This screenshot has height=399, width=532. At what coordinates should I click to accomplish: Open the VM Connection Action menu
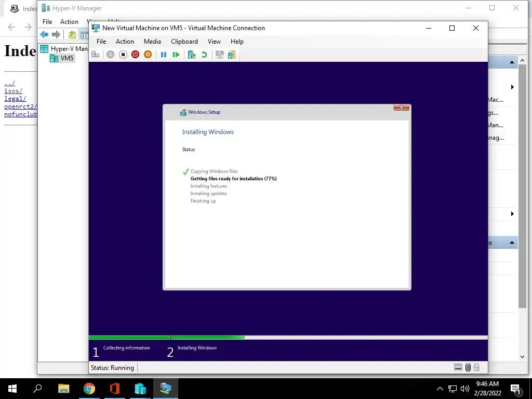(x=125, y=42)
